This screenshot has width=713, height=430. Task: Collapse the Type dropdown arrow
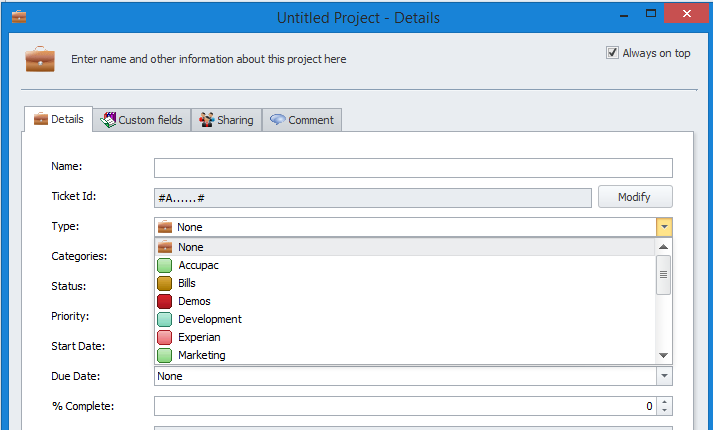pos(664,227)
